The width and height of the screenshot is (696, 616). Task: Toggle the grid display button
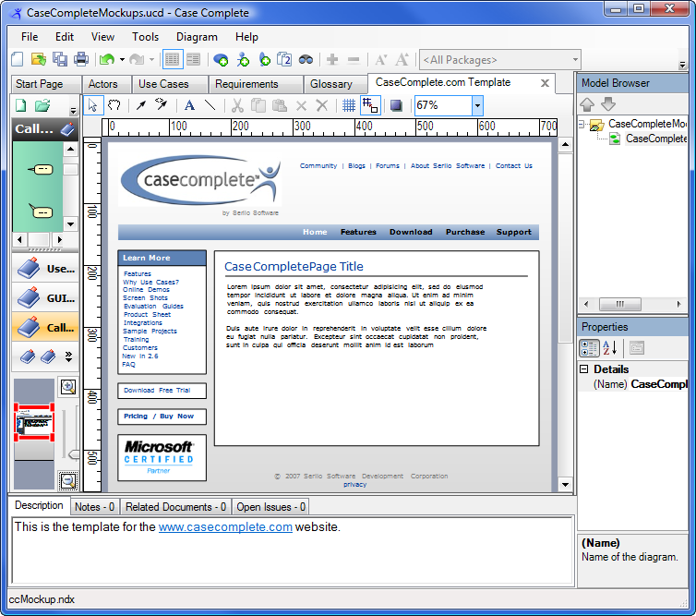point(349,105)
